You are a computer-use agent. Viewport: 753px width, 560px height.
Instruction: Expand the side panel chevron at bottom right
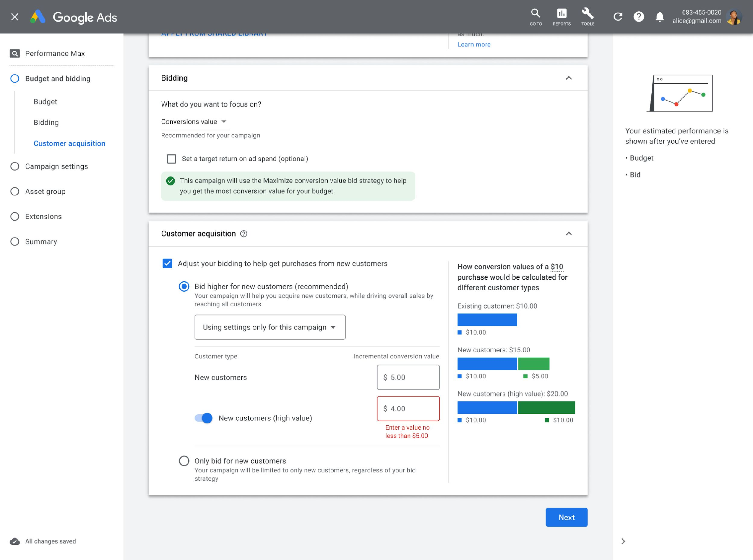coord(623,541)
